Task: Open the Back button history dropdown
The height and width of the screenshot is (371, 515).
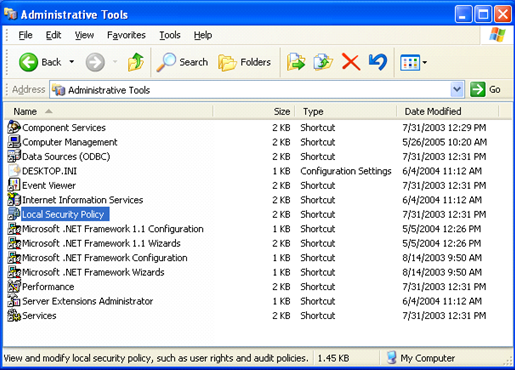Action: (72, 62)
